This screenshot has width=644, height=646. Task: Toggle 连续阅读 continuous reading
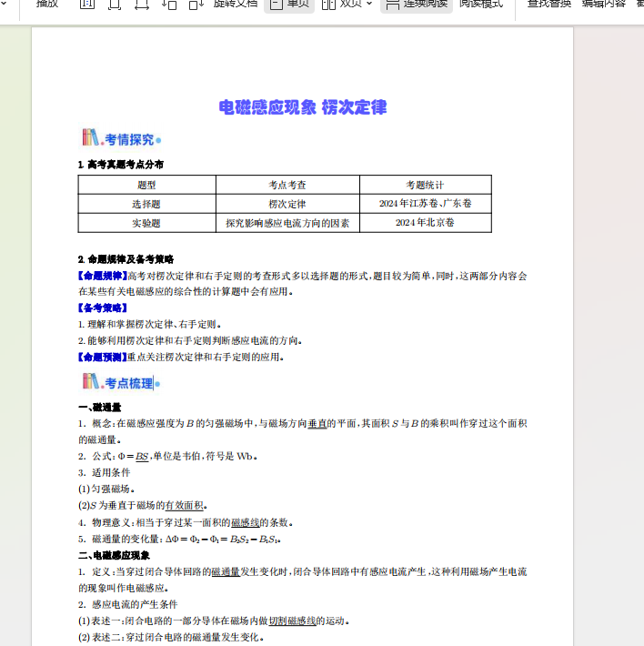[417, 5]
